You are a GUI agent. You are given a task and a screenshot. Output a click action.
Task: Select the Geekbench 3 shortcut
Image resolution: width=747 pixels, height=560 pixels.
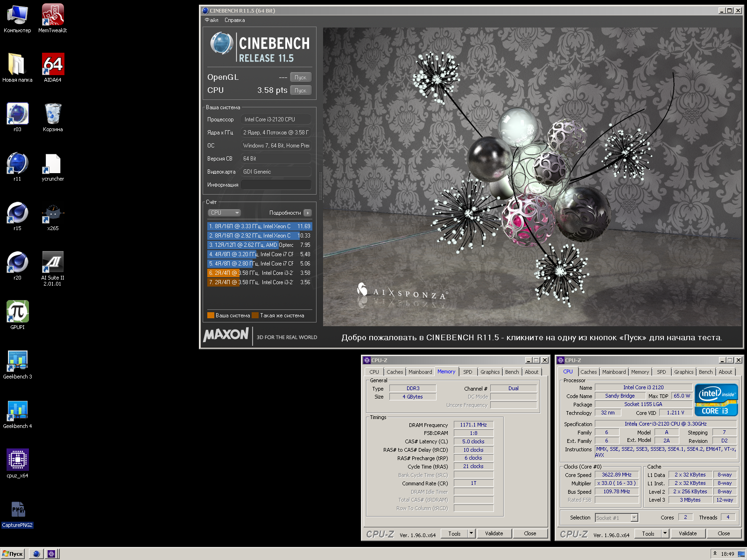coord(17,365)
